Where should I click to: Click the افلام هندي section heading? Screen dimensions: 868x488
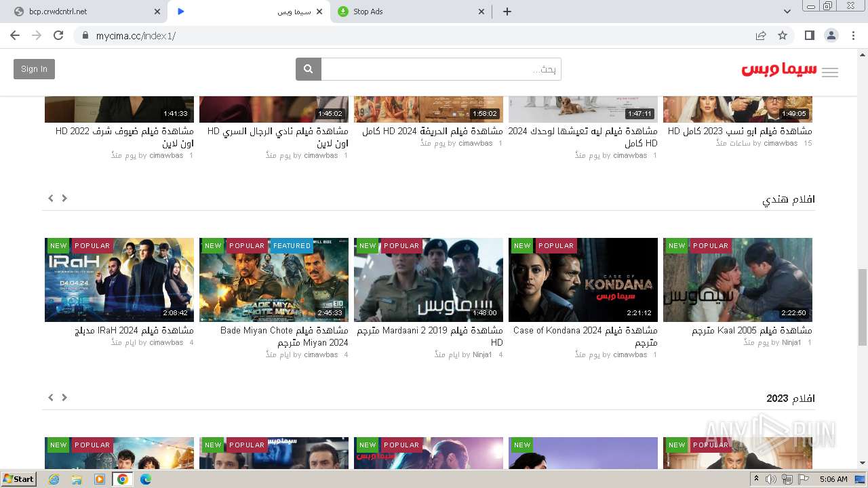789,199
